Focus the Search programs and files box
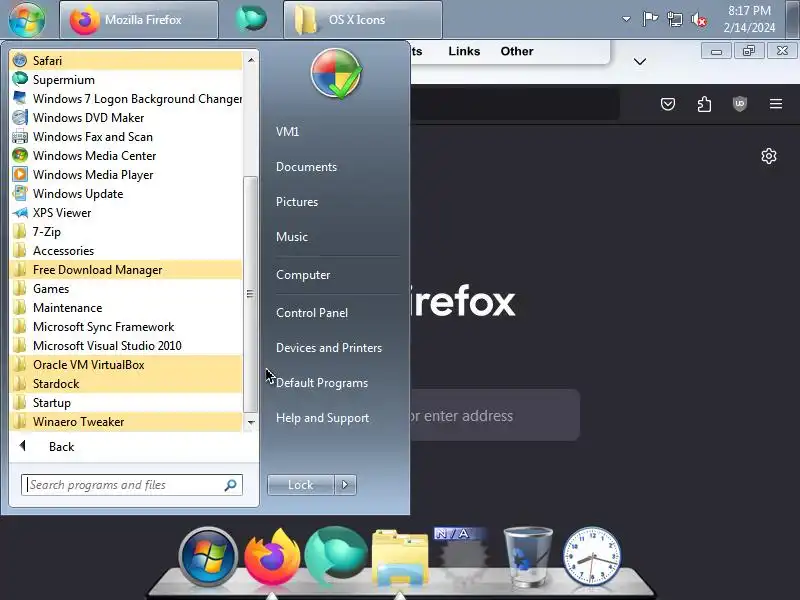 point(132,485)
